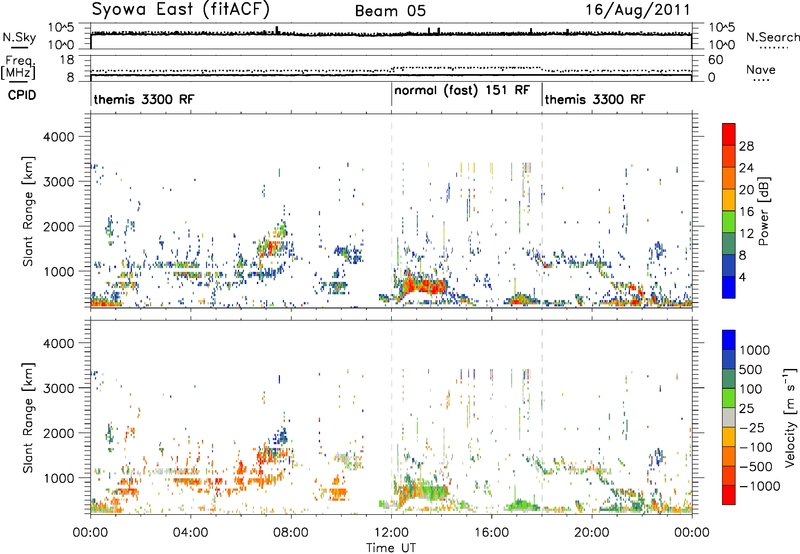Screen dimensions: 800x554
Task: Click the 'Time UT' axis label
Action: (x=390, y=547)
